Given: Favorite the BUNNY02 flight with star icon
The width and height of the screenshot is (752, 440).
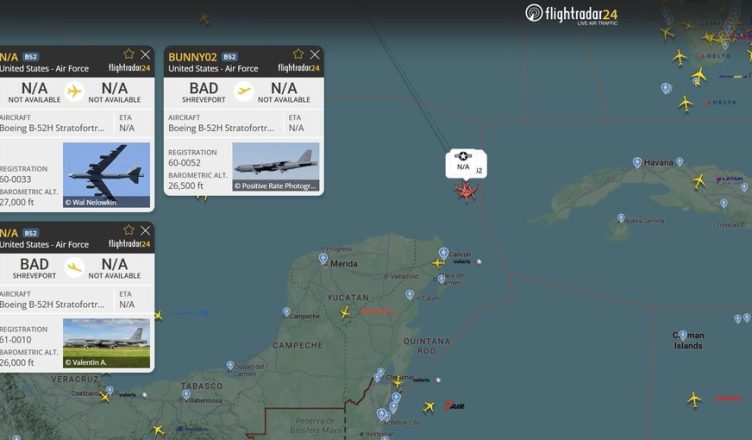Looking at the screenshot, I should (298, 54).
